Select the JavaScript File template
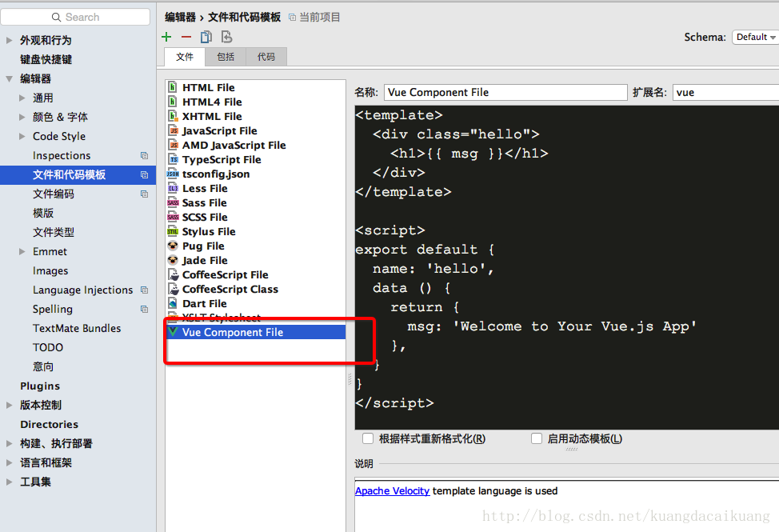Screen dimensions: 779x532 coord(255,130)
